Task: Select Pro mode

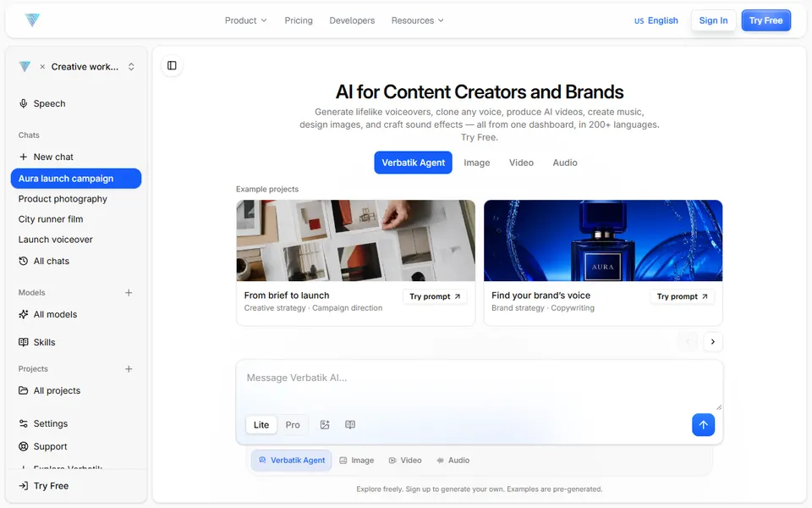Action: pos(293,424)
